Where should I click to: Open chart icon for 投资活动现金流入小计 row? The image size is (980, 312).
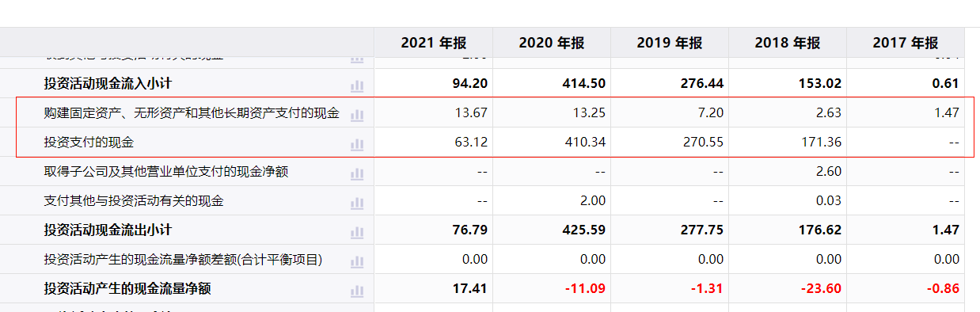point(357,84)
